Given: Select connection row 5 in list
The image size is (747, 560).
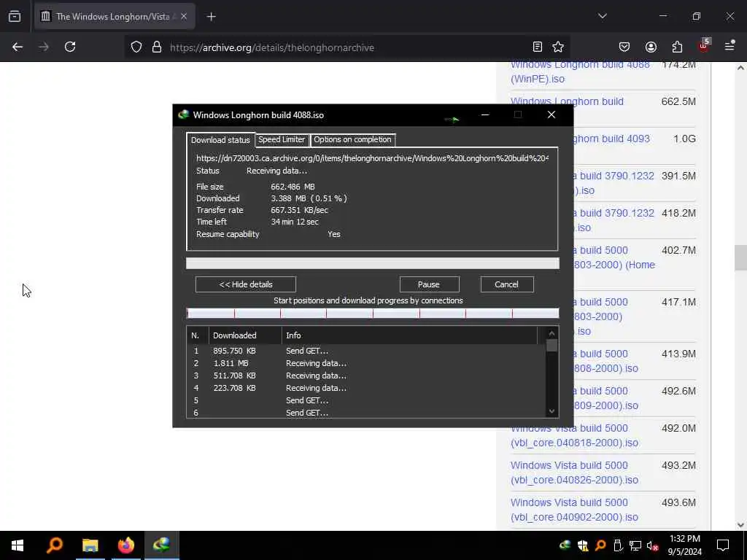Looking at the screenshot, I should pyautogui.click(x=366, y=400).
